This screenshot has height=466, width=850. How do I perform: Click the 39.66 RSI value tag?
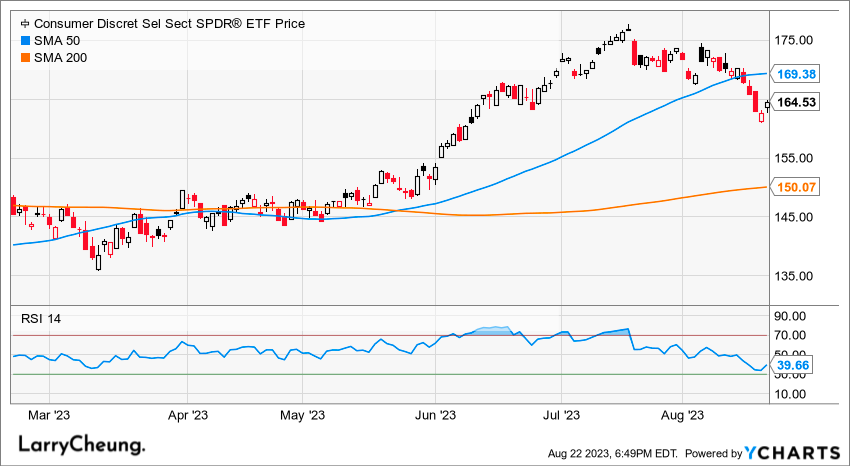[792, 366]
